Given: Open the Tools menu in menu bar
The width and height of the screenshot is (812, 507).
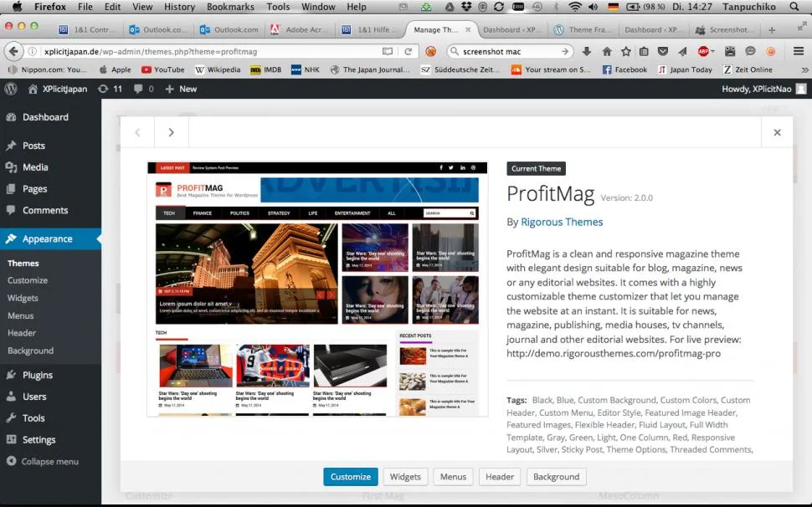Looking at the screenshot, I should pos(278,7).
